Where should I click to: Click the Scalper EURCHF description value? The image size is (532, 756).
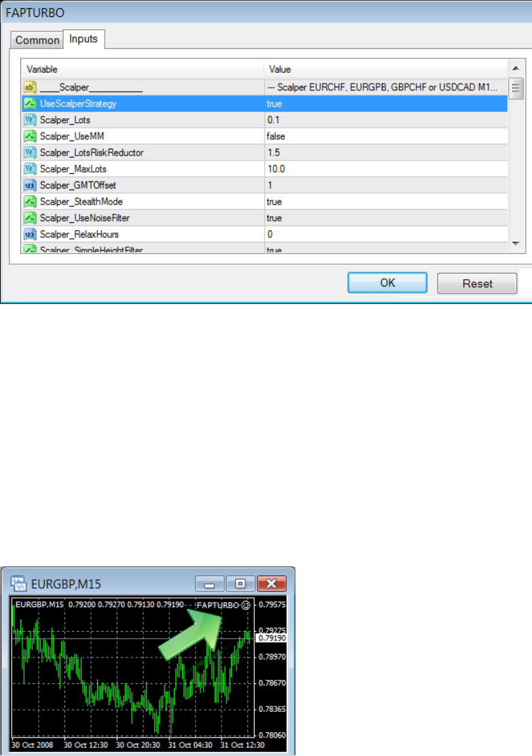click(383, 87)
